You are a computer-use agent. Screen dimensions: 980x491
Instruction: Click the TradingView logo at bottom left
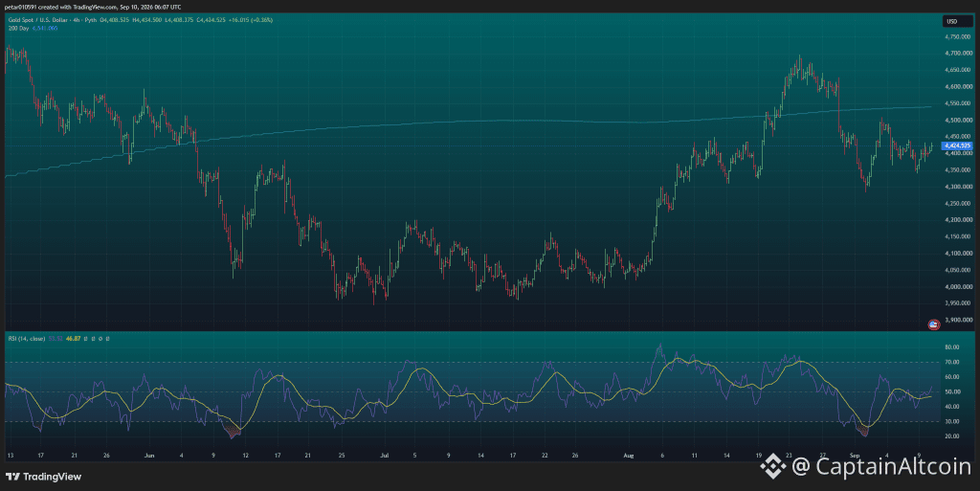pos(43,477)
